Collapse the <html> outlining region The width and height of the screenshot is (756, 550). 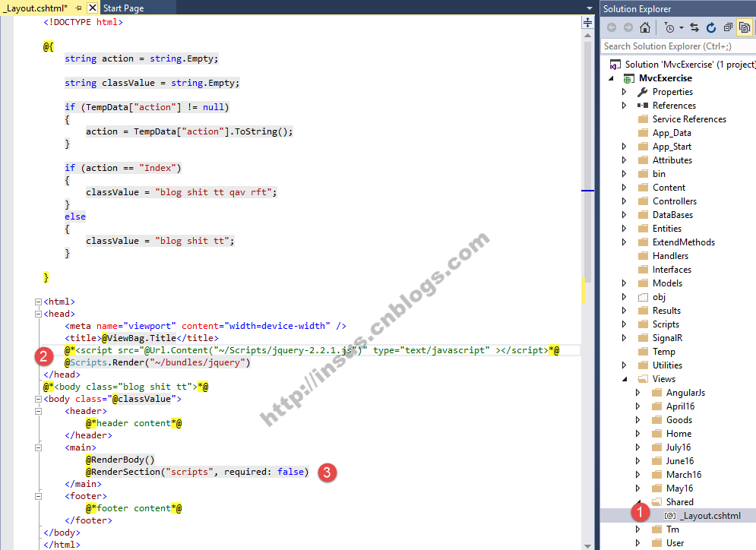pyautogui.click(x=38, y=302)
